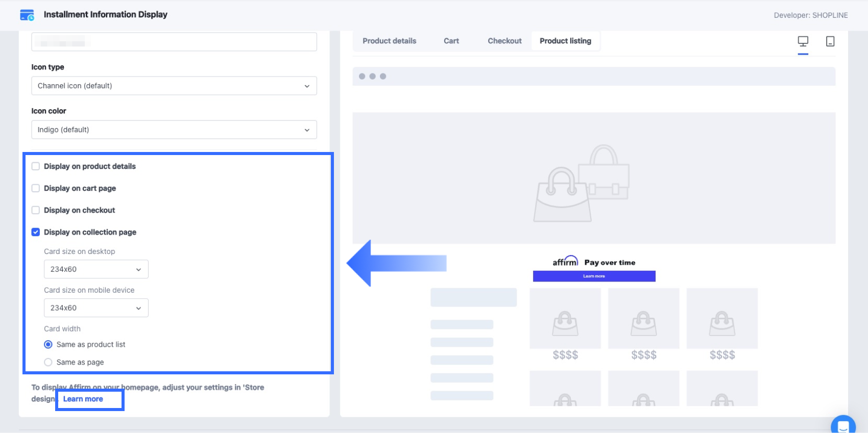The height and width of the screenshot is (433, 868).
Task: Click the Affirm logo in preview
Action: [565, 261]
